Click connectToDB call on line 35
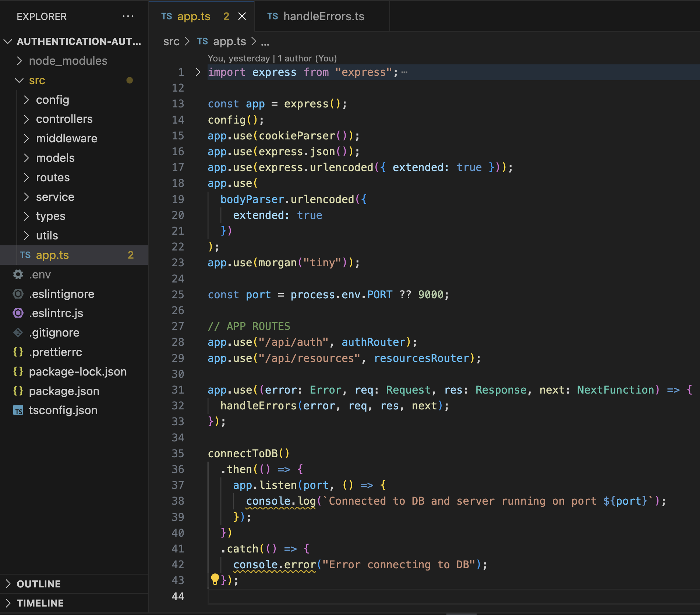Screen dimensions: 700x615 243,454
